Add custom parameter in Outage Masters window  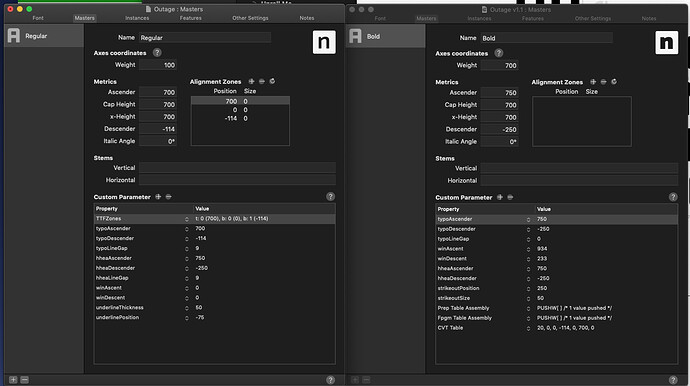pyautogui.click(x=158, y=197)
